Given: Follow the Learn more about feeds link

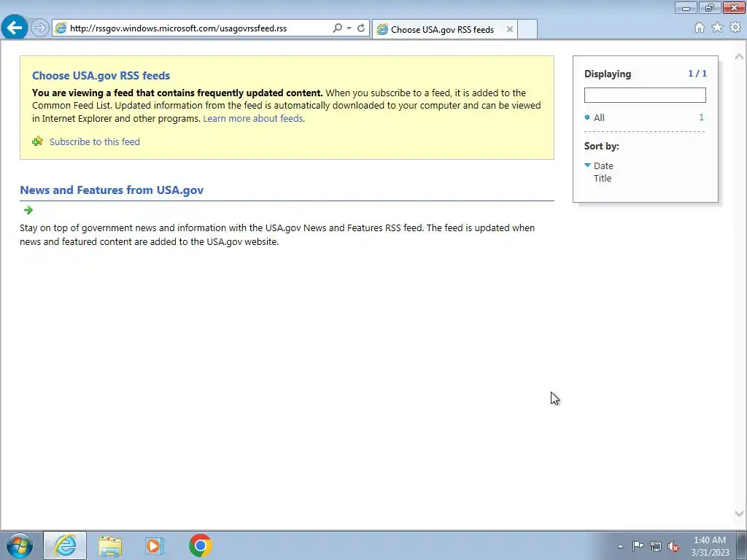Looking at the screenshot, I should click(x=253, y=119).
